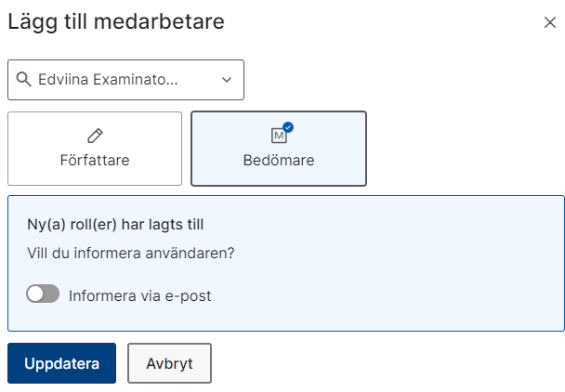Screen dimensions: 565x392
Task: Click the Författare text label
Action: coord(95,161)
